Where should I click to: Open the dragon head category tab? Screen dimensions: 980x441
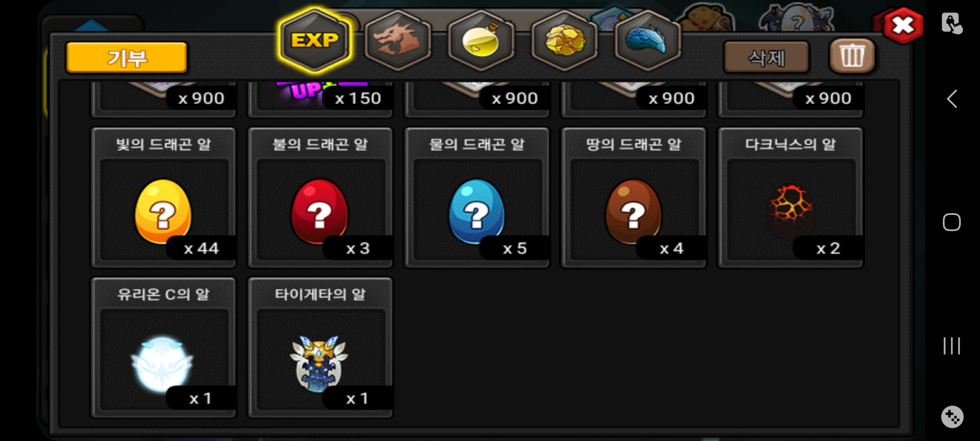[x=398, y=41]
